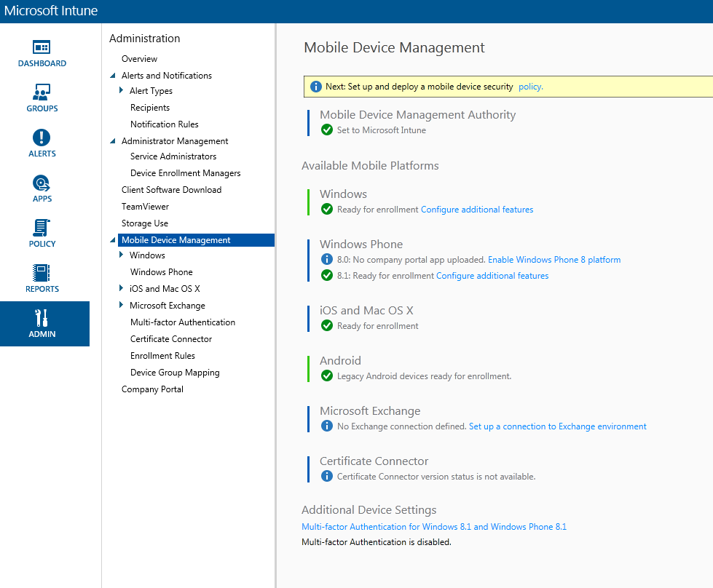Open the TeamViewer settings item
Image resolution: width=713 pixels, height=588 pixels.
(145, 207)
